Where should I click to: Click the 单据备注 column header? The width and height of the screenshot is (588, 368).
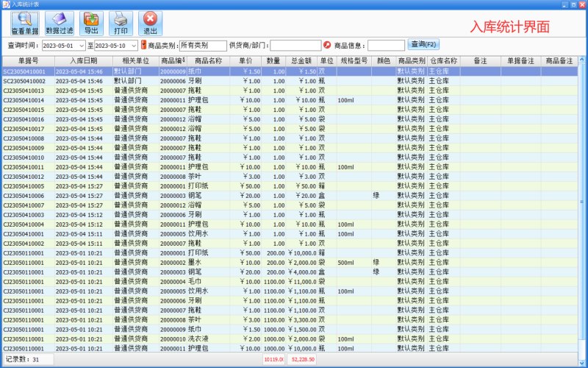[521, 61]
